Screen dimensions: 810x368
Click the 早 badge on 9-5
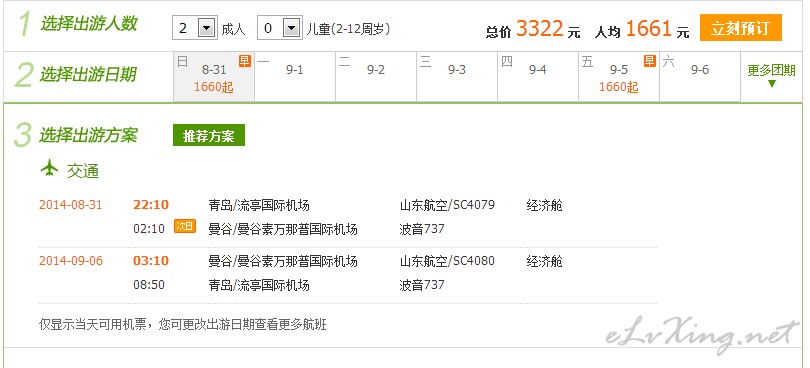point(649,60)
